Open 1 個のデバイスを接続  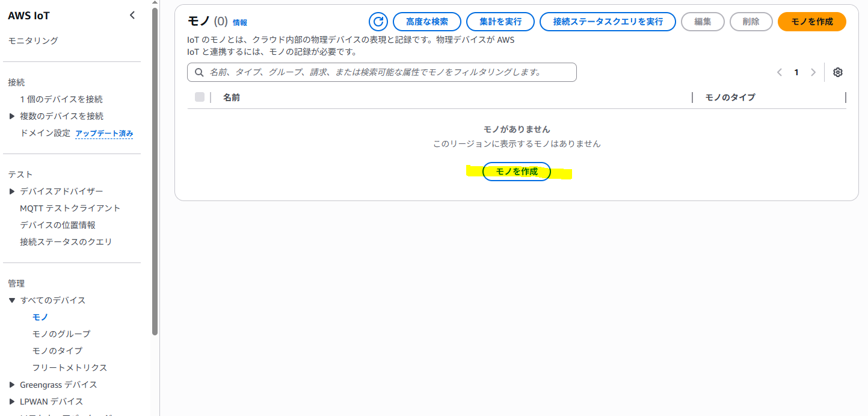(x=61, y=99)
